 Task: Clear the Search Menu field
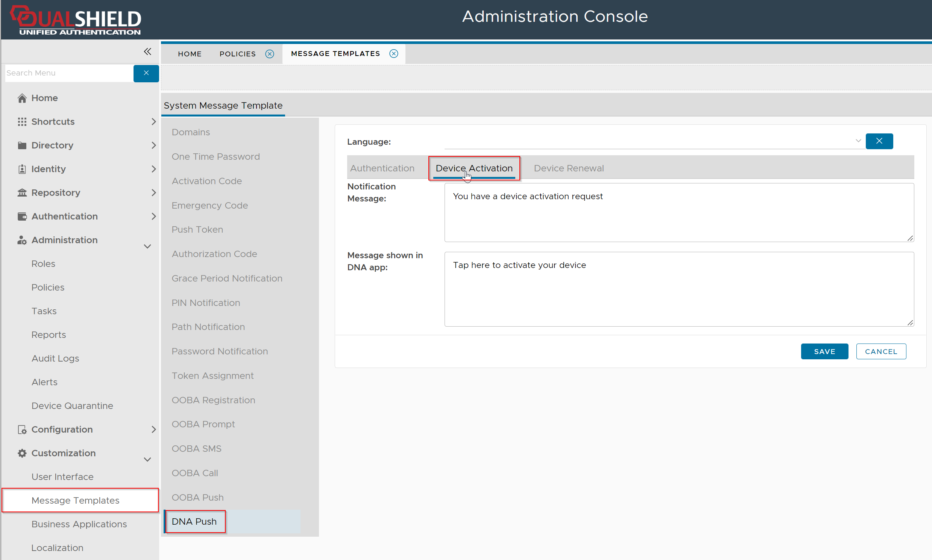coord(146,73)
